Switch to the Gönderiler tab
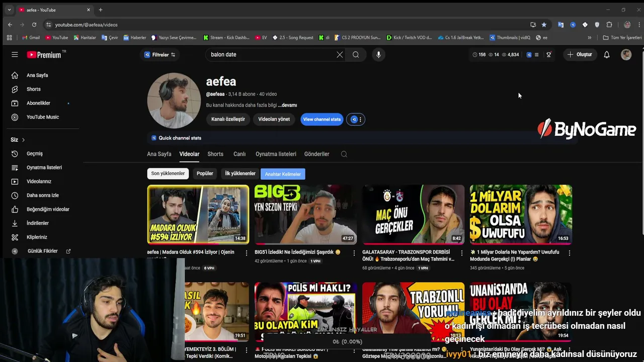The image size is (644, 362). (x=316, y=154)
